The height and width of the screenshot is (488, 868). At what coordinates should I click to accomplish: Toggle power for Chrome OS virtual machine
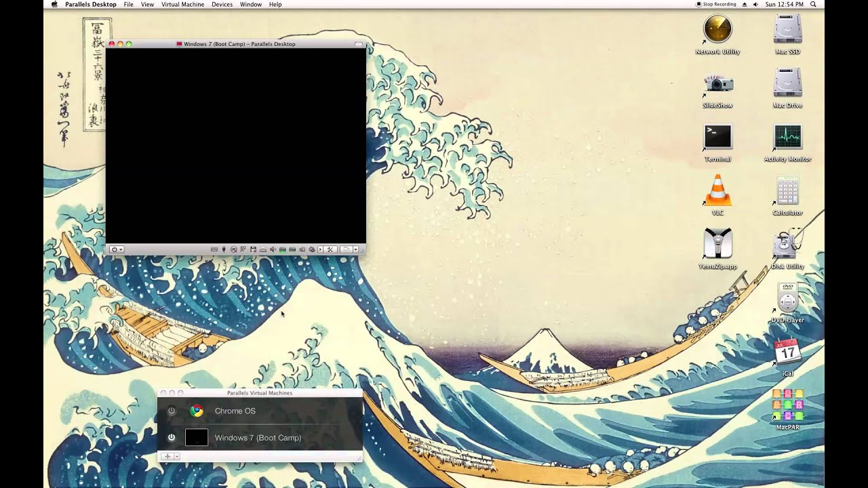tap(172, 411)
